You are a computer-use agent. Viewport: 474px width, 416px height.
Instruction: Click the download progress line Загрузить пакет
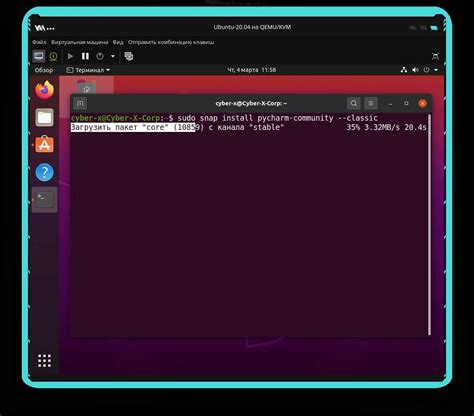(x=177, y=127)
